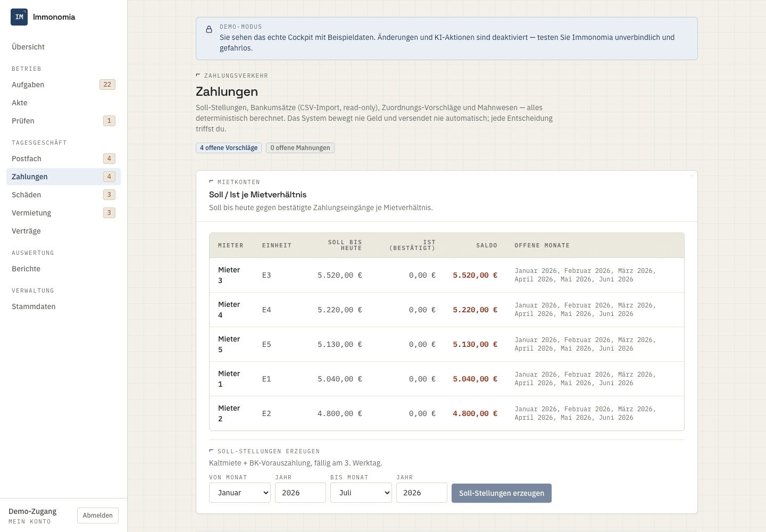Click the Prüfen badge showing 1
The width and height of the screenshot is (766, 532).
pos(109,121)
